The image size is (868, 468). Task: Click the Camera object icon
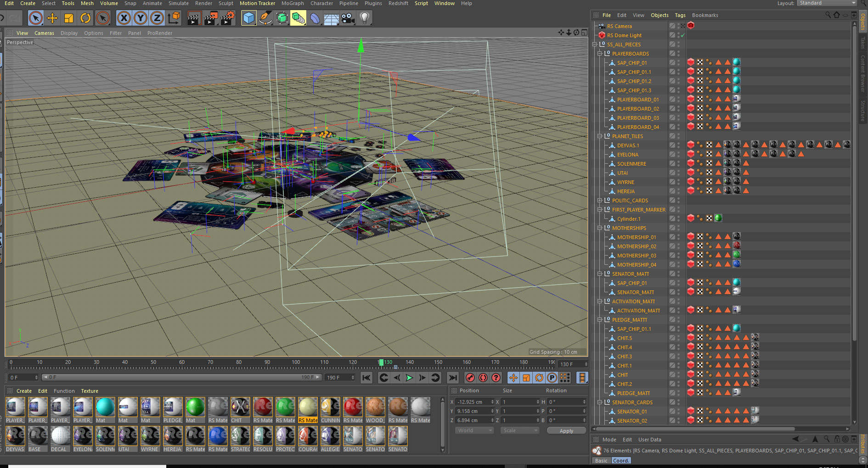(348, 18)
